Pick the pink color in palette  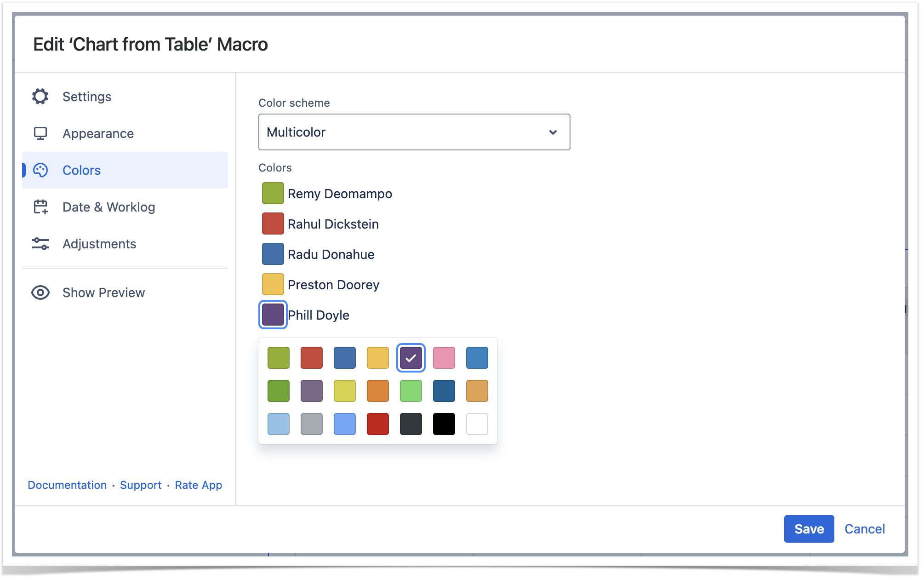tap(444, 358)
